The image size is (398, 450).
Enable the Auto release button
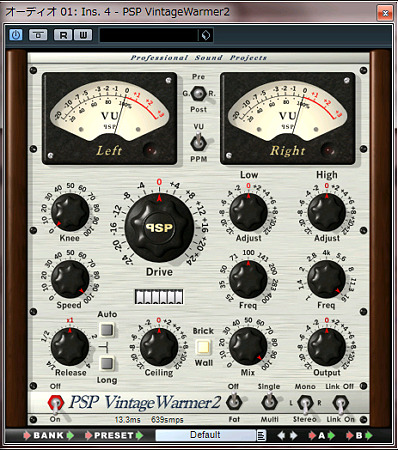click(x=107, y=330)
